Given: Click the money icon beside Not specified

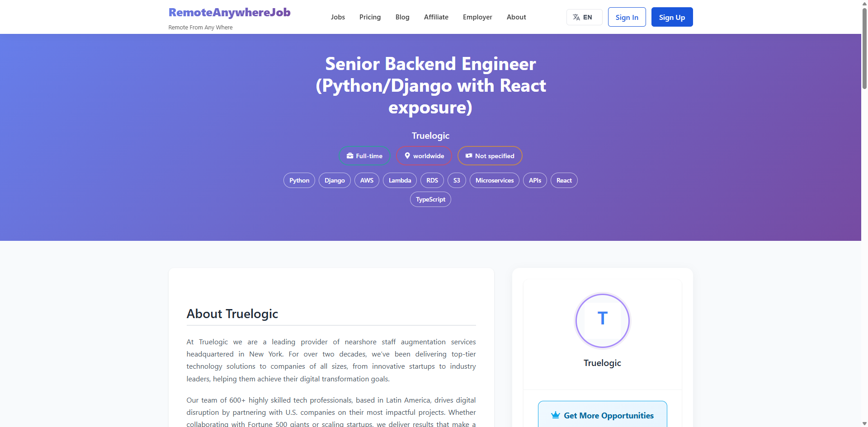Looking at the screenshot, I should [x=469, y=156].
